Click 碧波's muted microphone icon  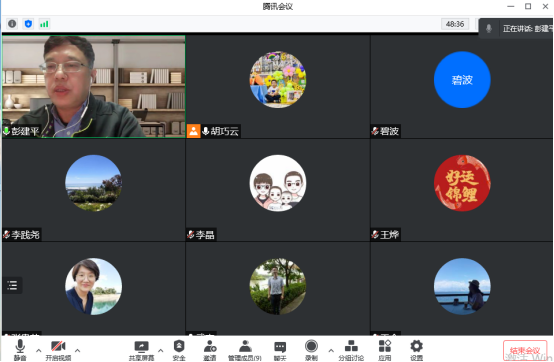click(x=375, y=131)
